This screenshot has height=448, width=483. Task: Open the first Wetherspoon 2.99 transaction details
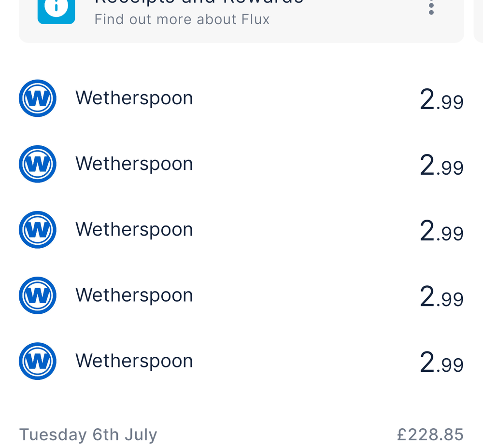tap(241, 98)
